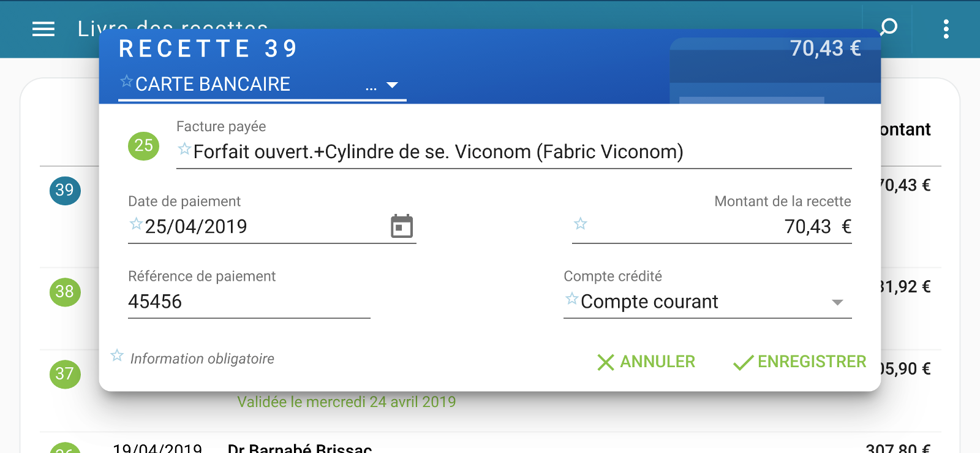Viewport: 980px width, 453px height.
Task: Click the checkmark icon beside ENREGISTRER
Action: (x=742, y=362)
